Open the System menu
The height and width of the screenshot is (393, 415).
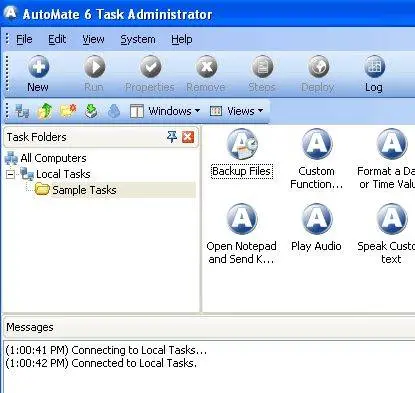point(138,39)
